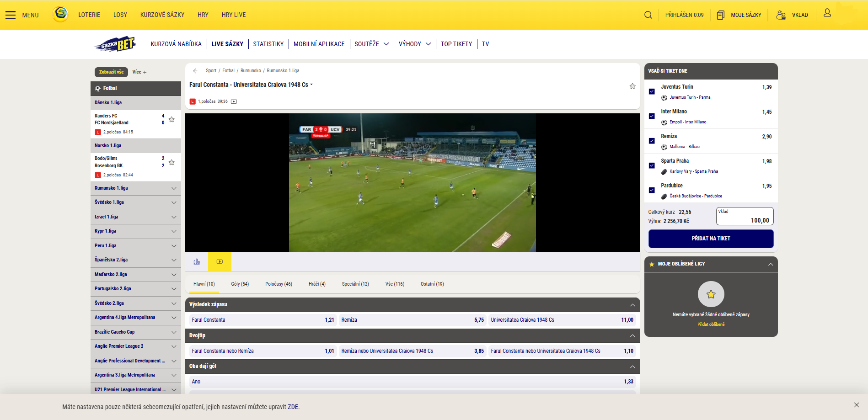868x420 pixels.
Task: Switch to the Speciální (12) tab
Action: (x=355, y=284)
